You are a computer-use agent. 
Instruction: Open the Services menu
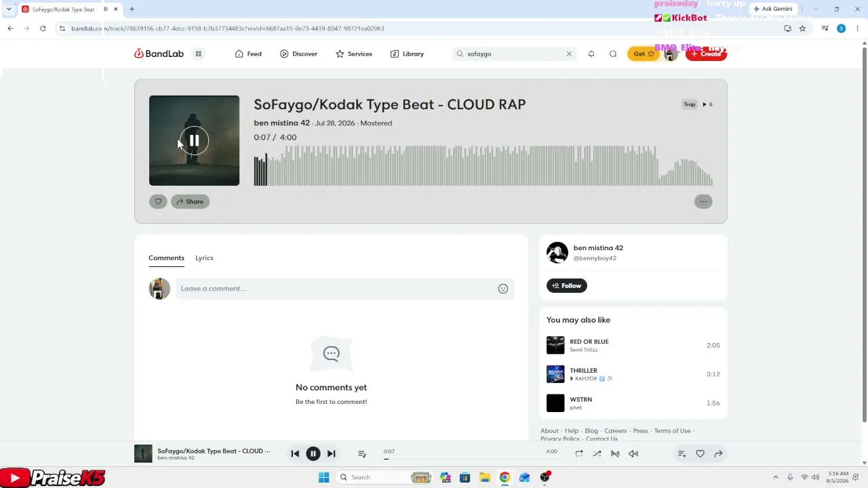(354, 54)
